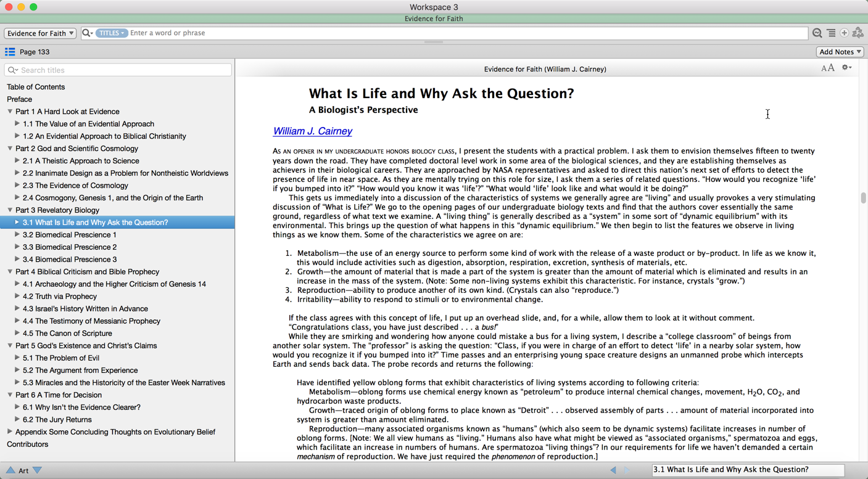Open 3.4 Biomedical Prescience 3
Viewport: 868px width, 479px height.
[x=70, y=260]
